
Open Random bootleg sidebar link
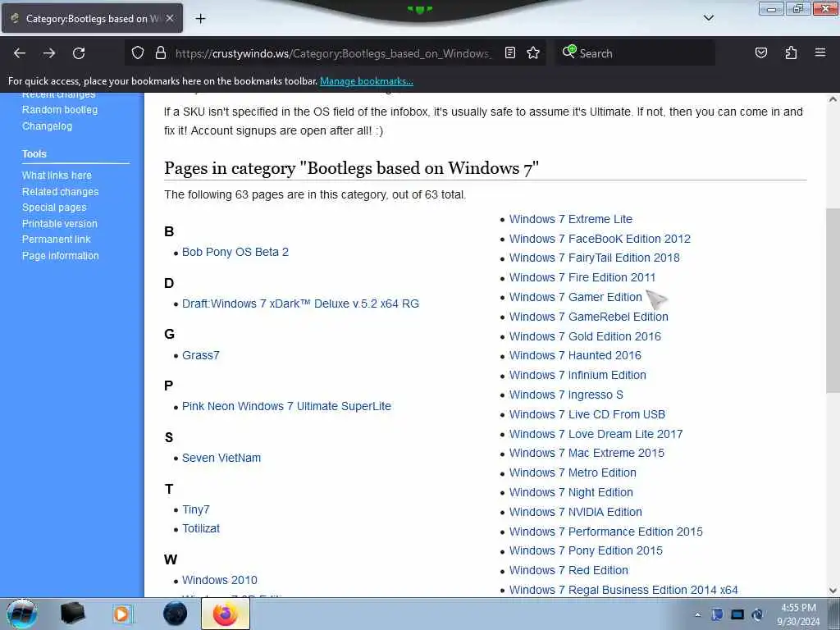point(60,110)
